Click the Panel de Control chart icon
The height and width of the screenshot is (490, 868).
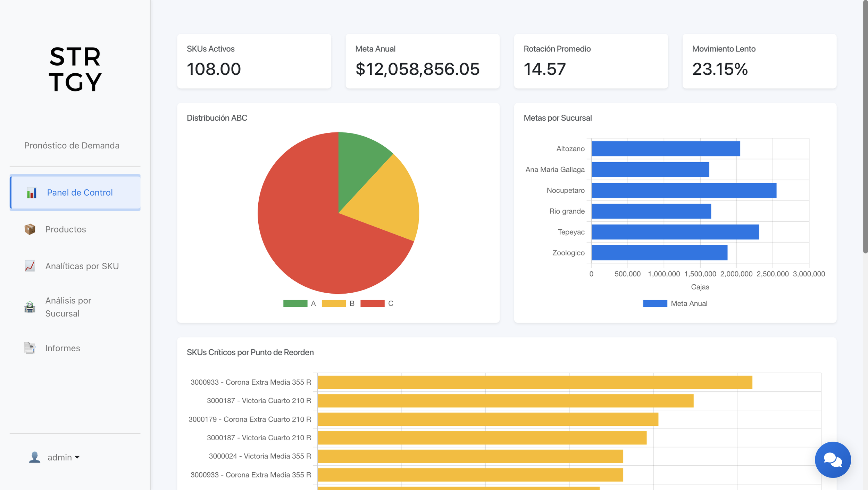(x=31, y=193)
